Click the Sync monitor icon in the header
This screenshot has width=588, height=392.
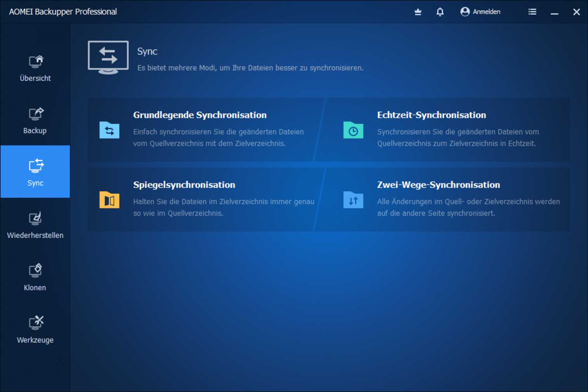pyautogui.click(x=108, y=57)
